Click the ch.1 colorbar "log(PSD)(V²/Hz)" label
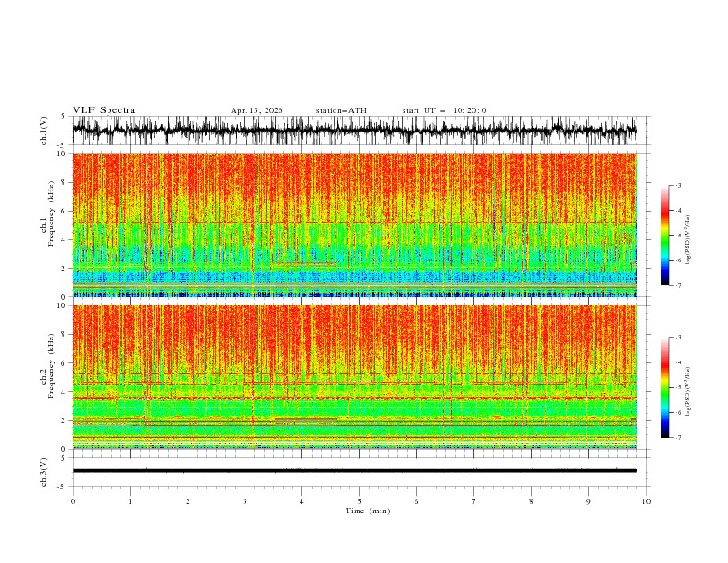This screenshot has width=728, height=563. coord(688,240)
